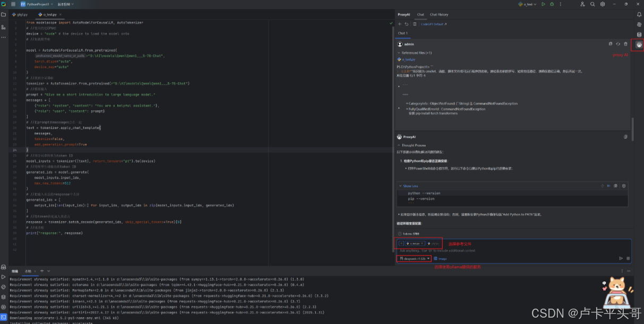Reload the admin message
Image resolution: width=644 pixels, height=324 pixels.
(618, 44)
